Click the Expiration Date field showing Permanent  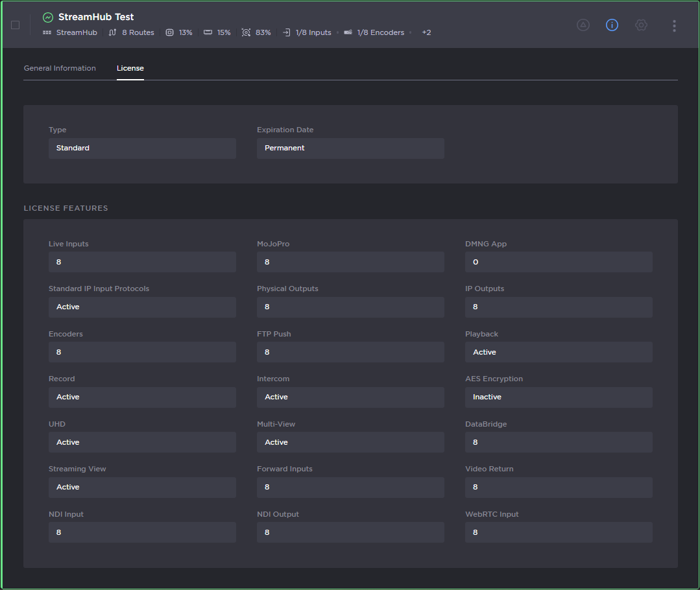tap(350, 148)
